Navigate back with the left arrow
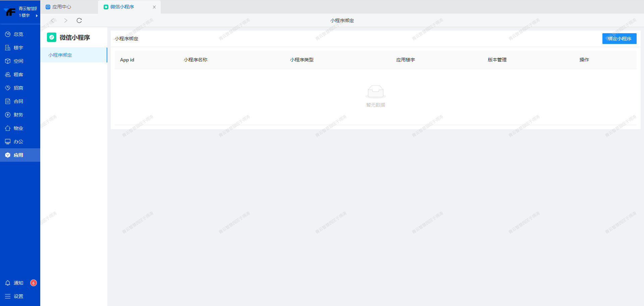This screenshot has height=306, width=644. 52,20
